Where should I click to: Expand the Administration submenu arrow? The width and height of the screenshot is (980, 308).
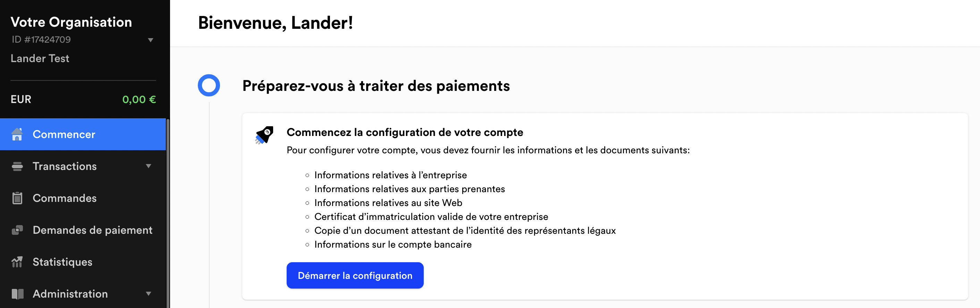pos(149,294)
